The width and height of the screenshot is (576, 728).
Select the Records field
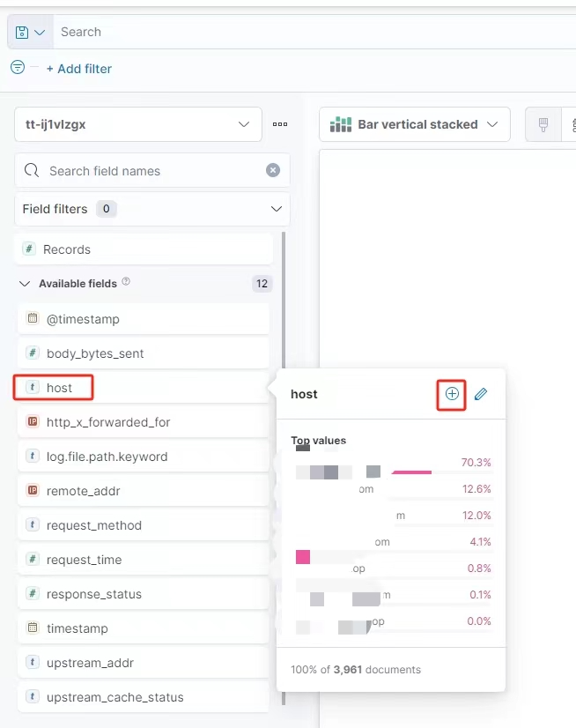[67, 249]
